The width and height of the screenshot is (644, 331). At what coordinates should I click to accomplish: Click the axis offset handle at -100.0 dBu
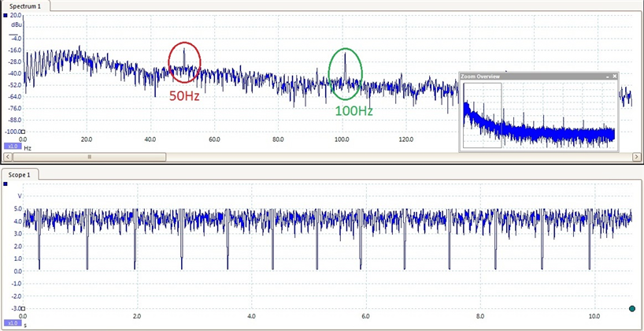coord(23,132)
